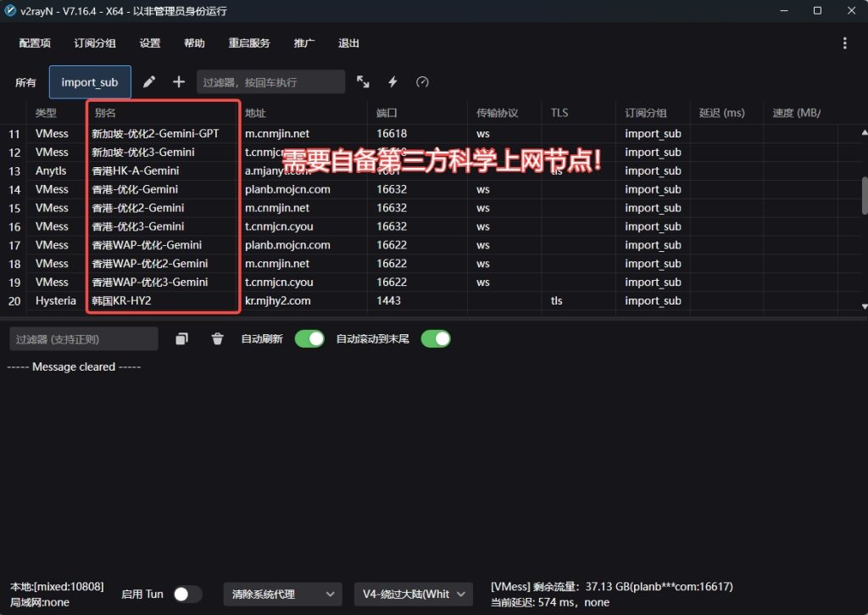Click the trash can clear log icon
This screenshot has height=615, width=868.
pos(218,339)
